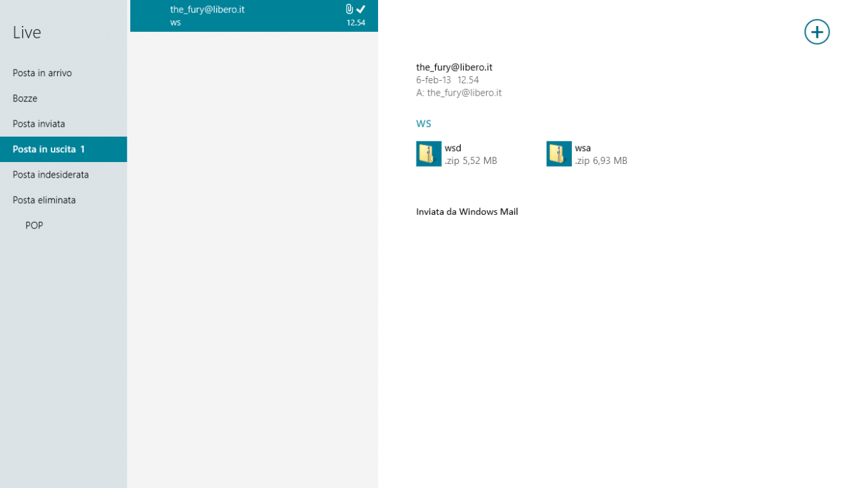The width and height of the screenshot is (868, 488).
Task: Select Posta in uscita folder
Action: pos(63,149)
